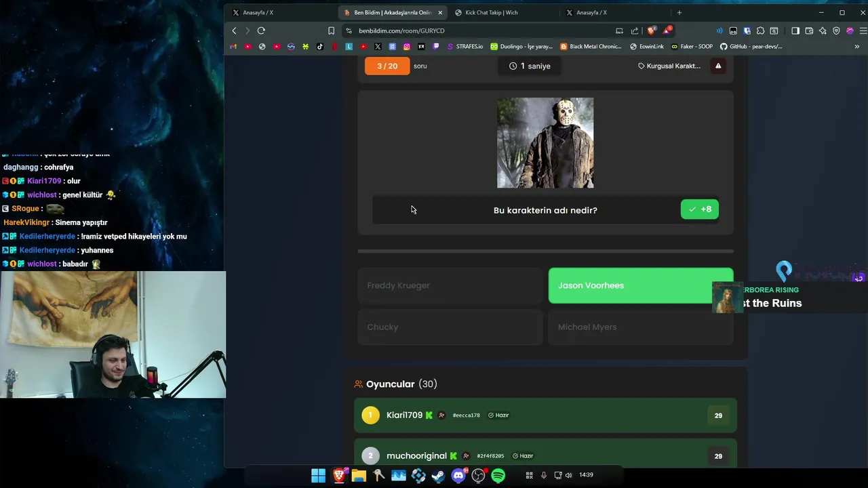
Task: Click the volume speaker icon in tray
Action: click(568, 475)
